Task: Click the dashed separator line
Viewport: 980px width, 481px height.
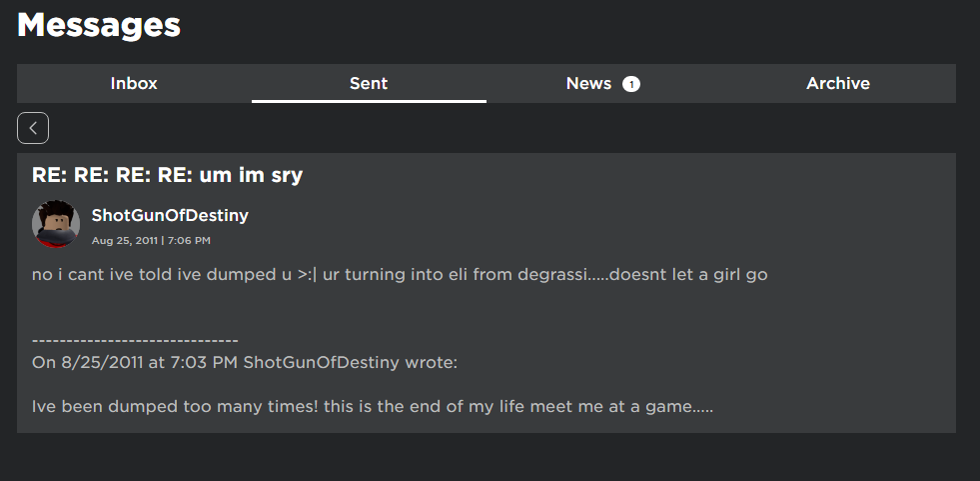Action: tap(135, 341)
